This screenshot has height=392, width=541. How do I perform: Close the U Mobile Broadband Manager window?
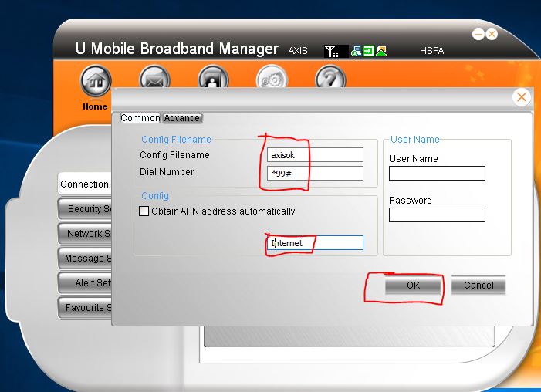pyautogui.click(x=492, y=34)
